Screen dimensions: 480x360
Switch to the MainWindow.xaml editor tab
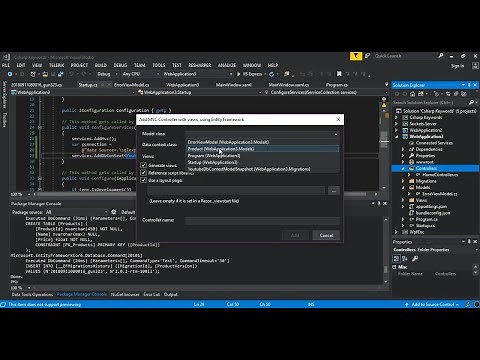[234, 85]
